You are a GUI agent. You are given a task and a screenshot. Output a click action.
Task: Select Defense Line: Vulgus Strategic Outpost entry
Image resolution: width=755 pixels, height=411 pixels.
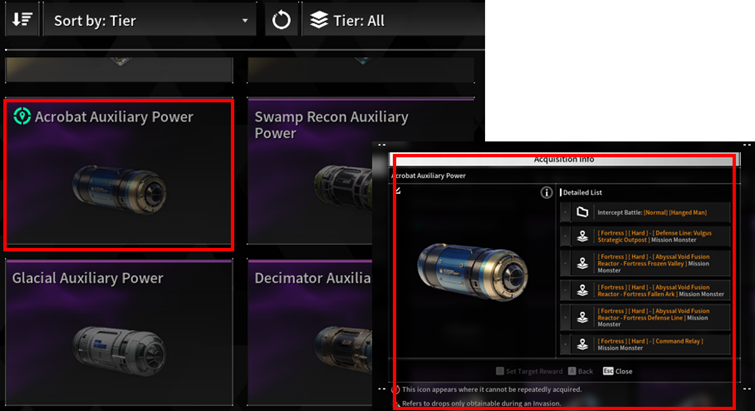(645, 236)
